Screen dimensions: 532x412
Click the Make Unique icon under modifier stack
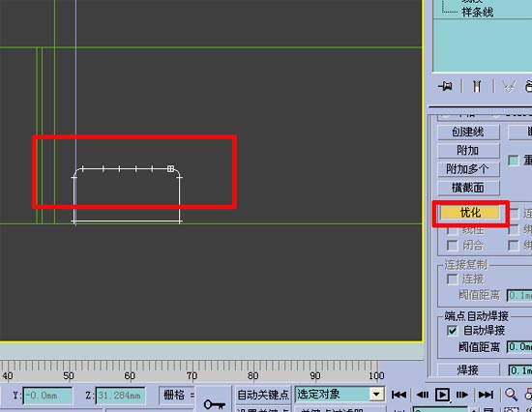pyautogui.click(x=508, y=86)
